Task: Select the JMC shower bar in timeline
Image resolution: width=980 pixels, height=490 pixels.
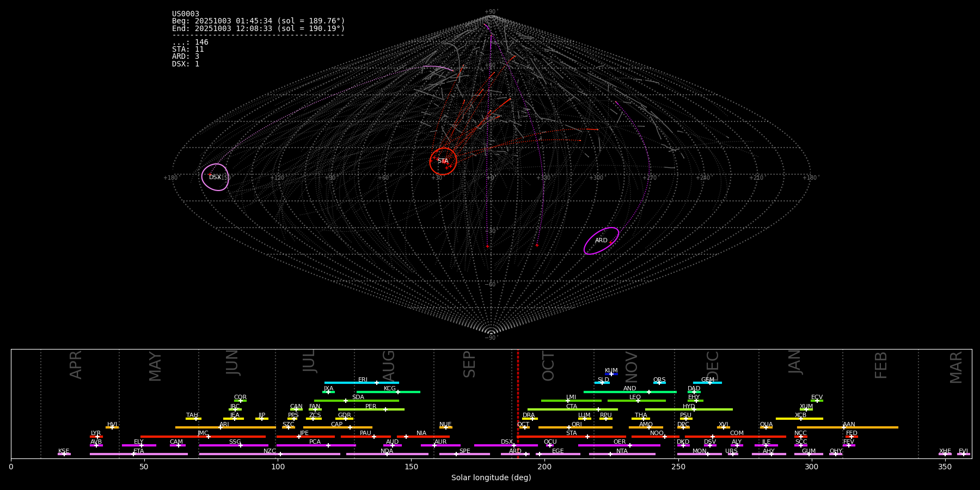Action: click(x=203, y=437)
